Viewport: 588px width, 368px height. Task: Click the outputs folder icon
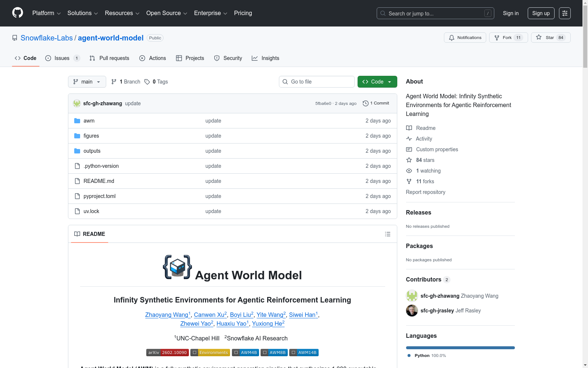[77, 151]
